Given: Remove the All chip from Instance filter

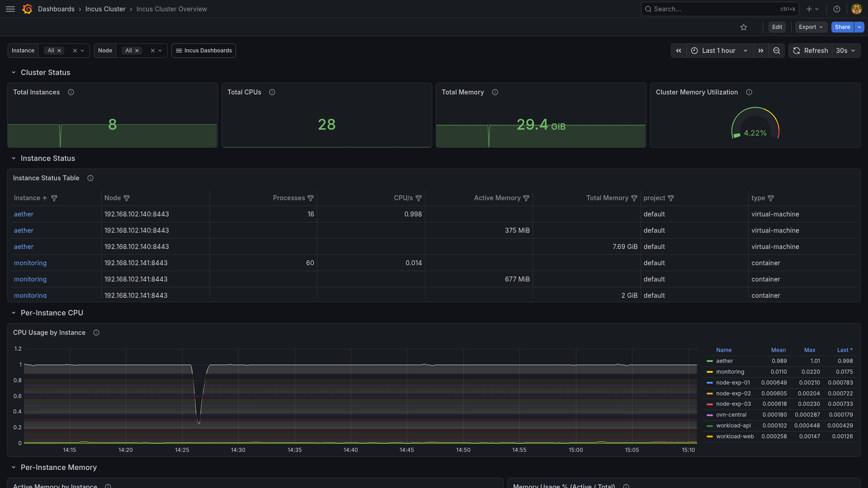Looking at the screenshot, I should [59, 51].
